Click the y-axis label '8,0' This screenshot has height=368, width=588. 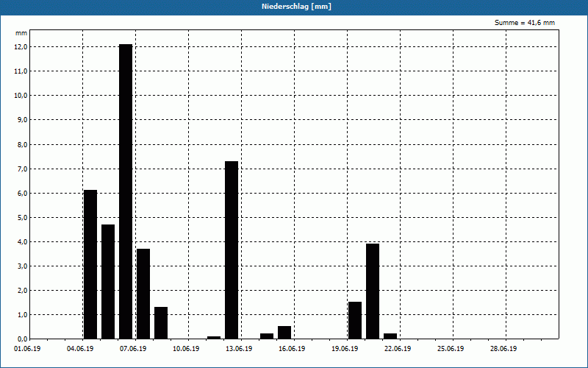(22, 144)
